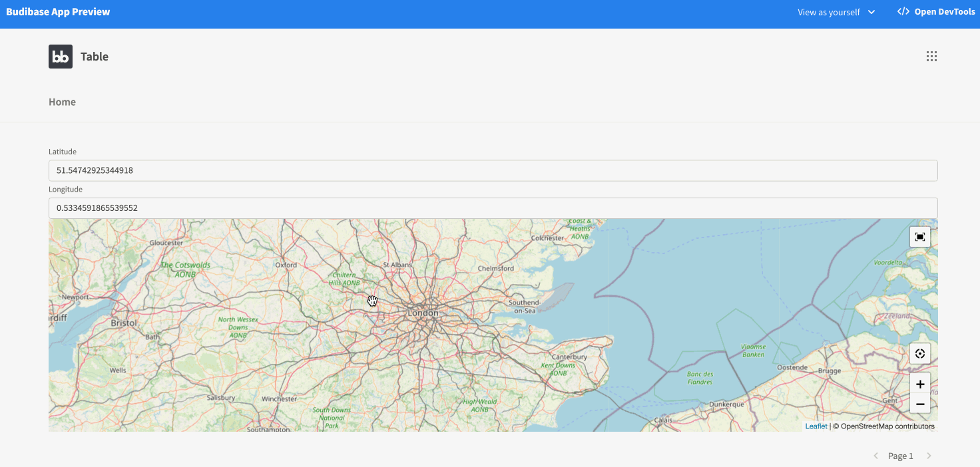Click Dunkerque label on the map
The image size is (980, 467).
click(x=726, y=404)
